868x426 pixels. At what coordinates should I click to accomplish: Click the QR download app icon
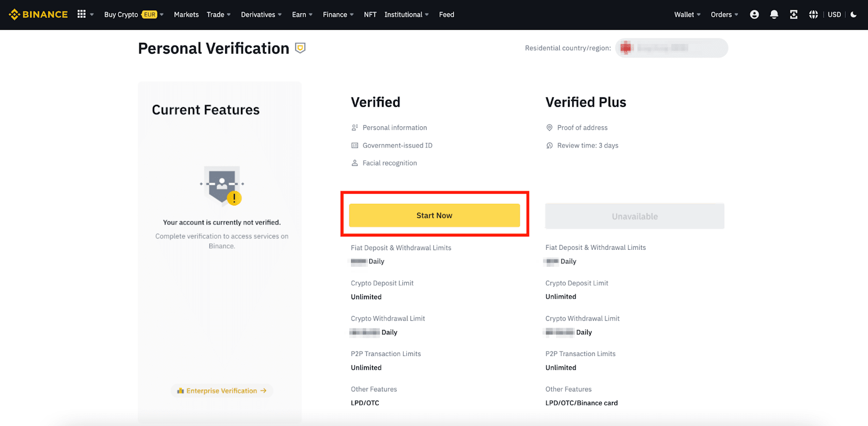tap(794, 15)
